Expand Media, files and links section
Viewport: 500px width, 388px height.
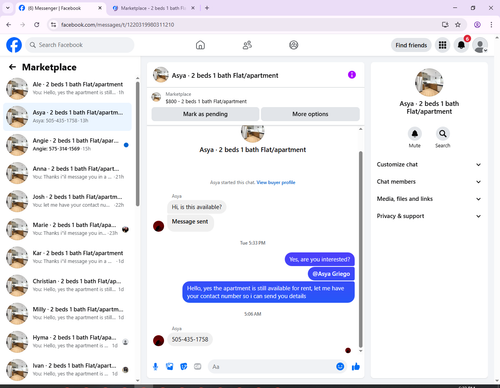pos(429,199)
